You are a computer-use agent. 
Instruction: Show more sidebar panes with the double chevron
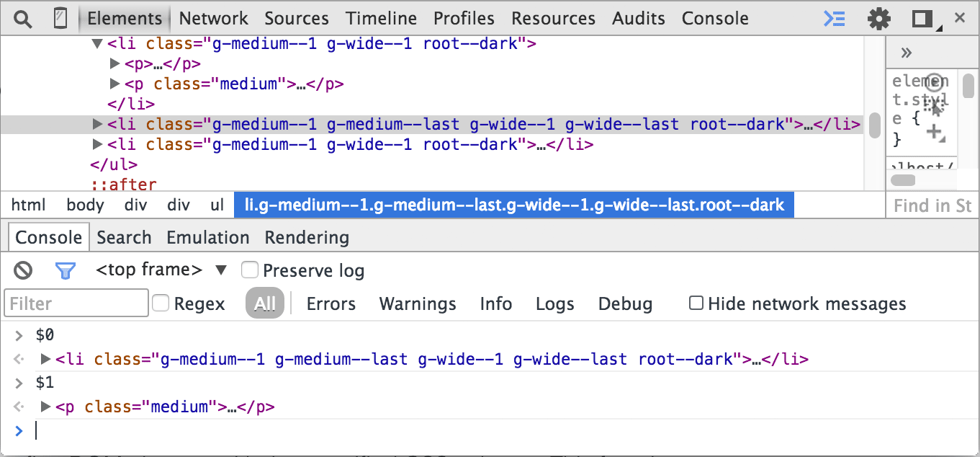[x=907, y=53]
